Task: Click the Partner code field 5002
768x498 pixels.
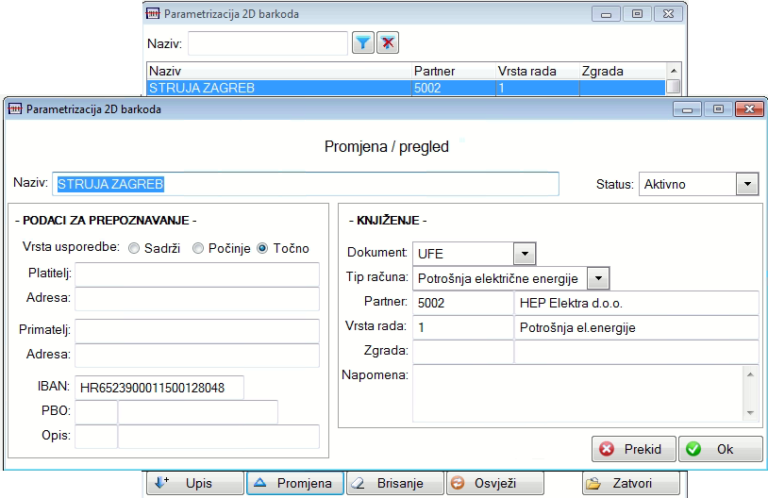Action: pyautogui.click(x=463, y=303)
